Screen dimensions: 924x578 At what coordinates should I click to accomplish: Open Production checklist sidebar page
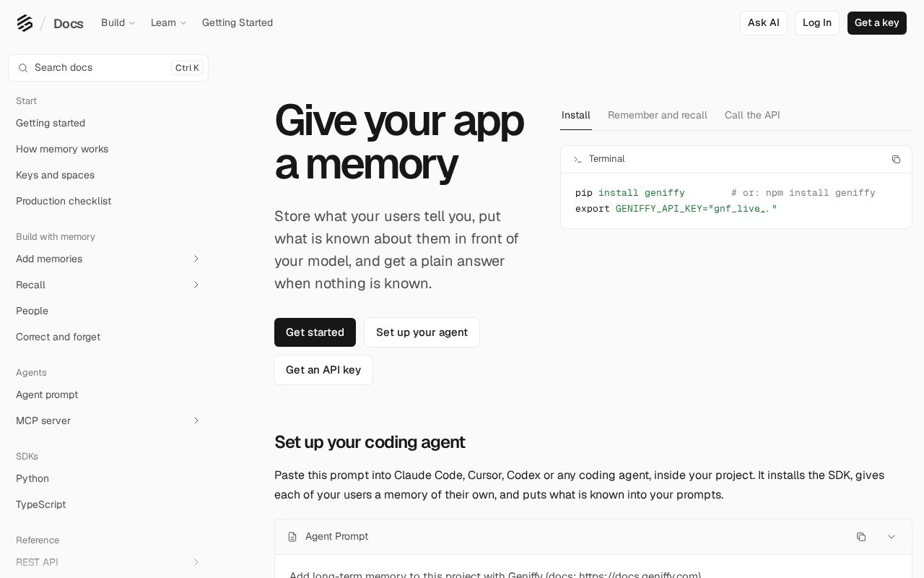[x=64, y=201]
